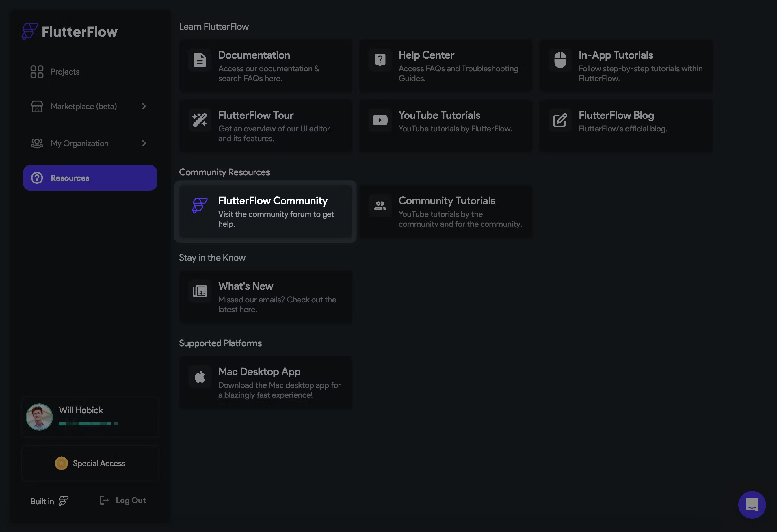
Task: Click the What's New newspaper icon
Action: click(200, 291)
